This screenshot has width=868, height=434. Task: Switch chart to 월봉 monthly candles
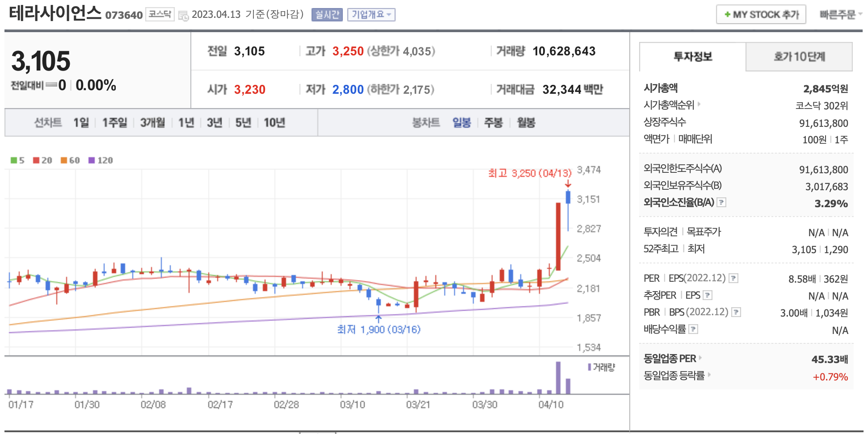526,122
